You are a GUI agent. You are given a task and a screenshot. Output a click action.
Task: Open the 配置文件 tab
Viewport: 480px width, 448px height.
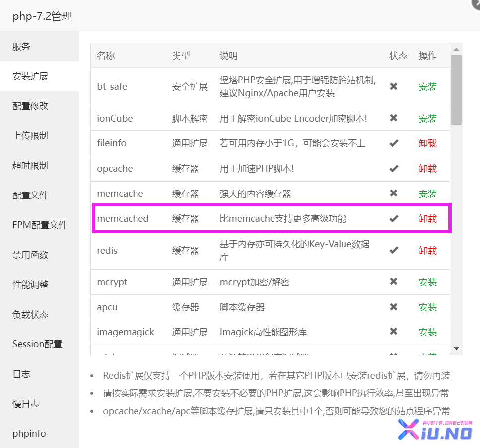click(40, 195)
